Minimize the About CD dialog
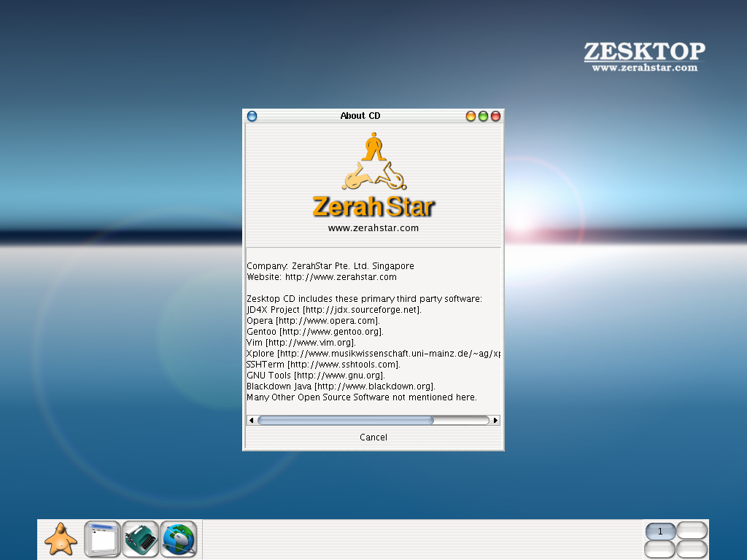Image resolution: width=747 pixels, height=560 pixels. coord(471,116)
